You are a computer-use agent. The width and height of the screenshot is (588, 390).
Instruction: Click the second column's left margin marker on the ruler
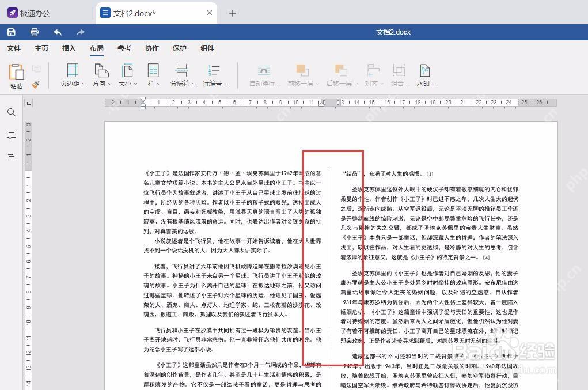[x=338, y=103]
